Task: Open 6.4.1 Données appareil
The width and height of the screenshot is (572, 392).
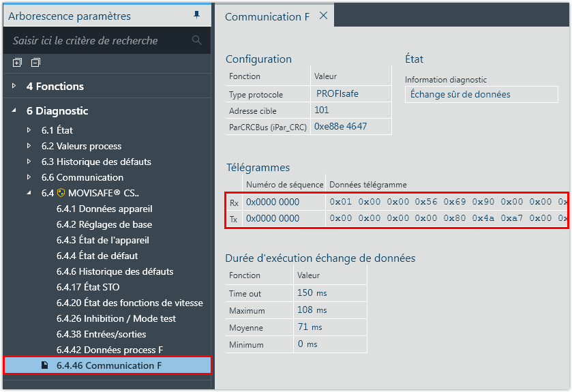Action: [x=104, y=209]
